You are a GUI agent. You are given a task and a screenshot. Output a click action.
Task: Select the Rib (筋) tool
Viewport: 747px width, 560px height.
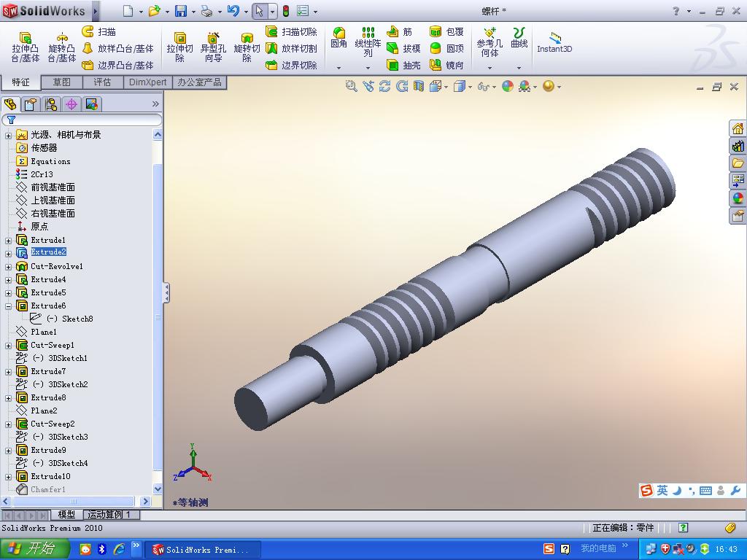pos(399,31)
